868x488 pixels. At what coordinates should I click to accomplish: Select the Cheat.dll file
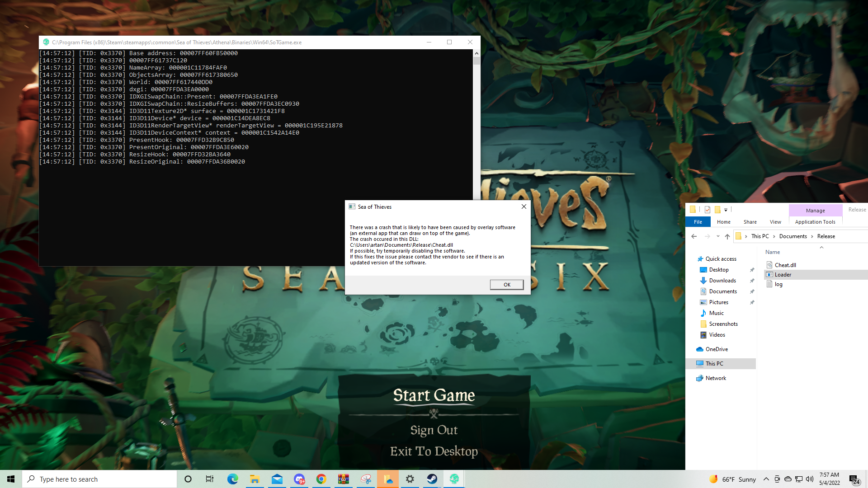click(785, 265)
